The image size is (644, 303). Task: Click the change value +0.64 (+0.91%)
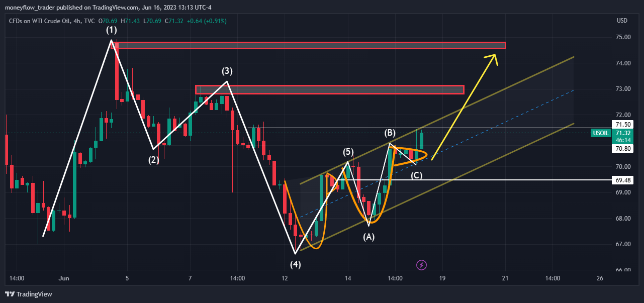tap(206, 21)
